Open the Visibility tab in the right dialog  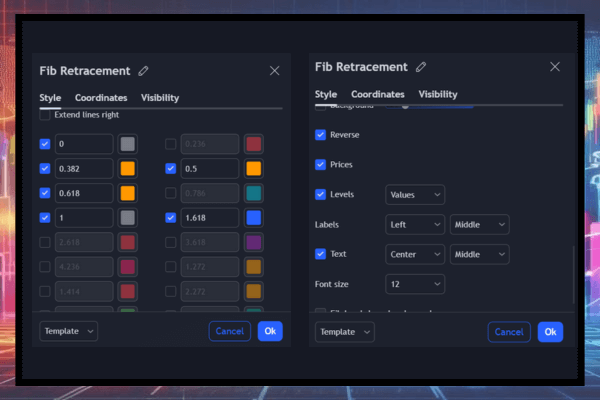438,94
